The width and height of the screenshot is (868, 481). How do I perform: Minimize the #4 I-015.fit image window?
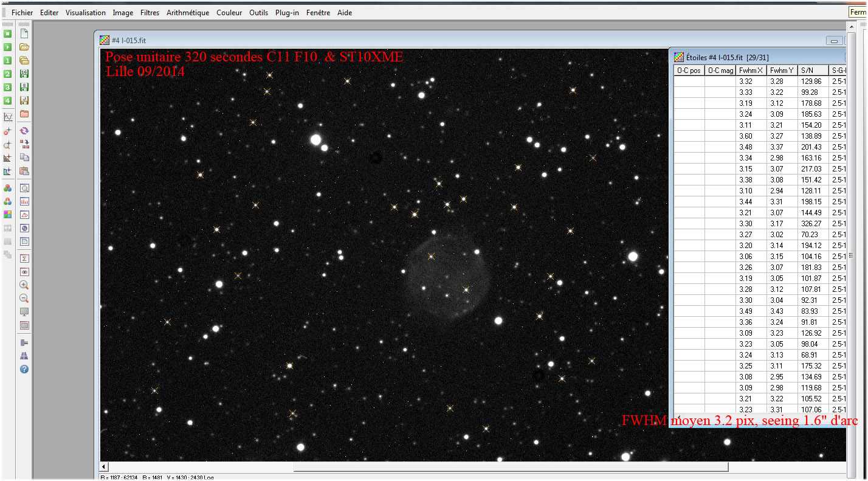pyautogui.click(x=834, y=41)
